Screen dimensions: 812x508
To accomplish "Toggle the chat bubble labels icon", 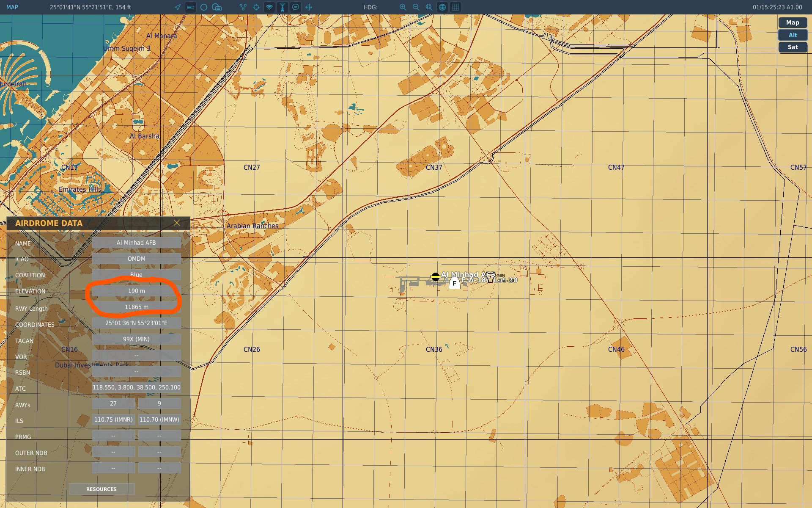I will click(x=296, y=7).
